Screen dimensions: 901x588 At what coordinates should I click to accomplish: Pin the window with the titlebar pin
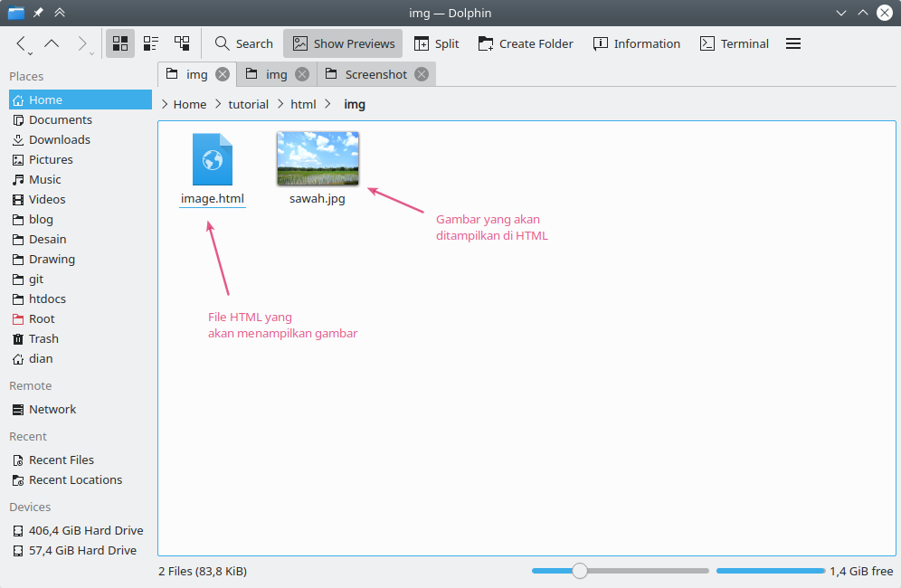(x=36, y=13)
